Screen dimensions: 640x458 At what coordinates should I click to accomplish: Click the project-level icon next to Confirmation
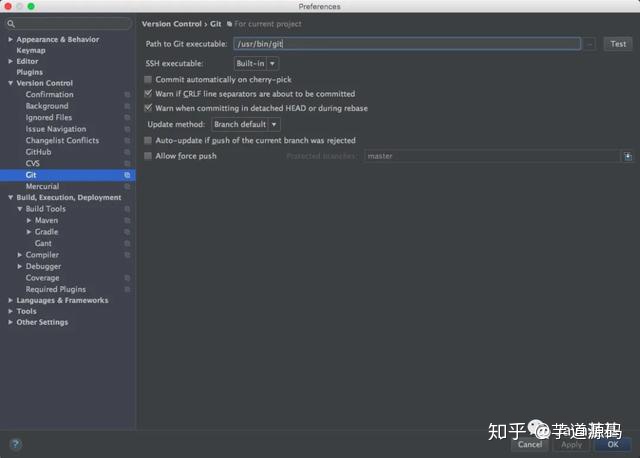[127, 95]
